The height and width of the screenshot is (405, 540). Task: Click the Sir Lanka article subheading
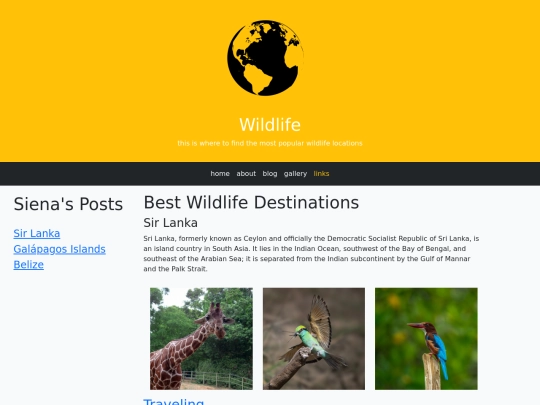[x=170, y=223]
